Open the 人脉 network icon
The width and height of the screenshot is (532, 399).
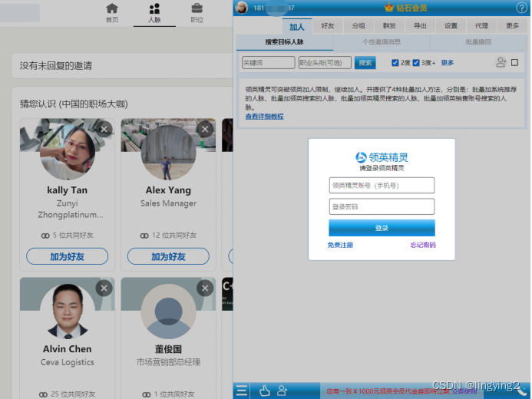(154, 13)
